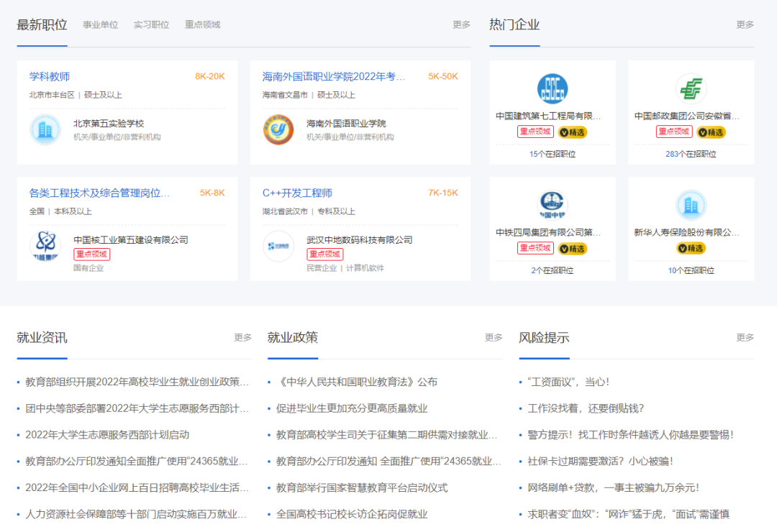Click 精选 badge under 新华人寿保险

pyautogui.click(x=691, y=248)
